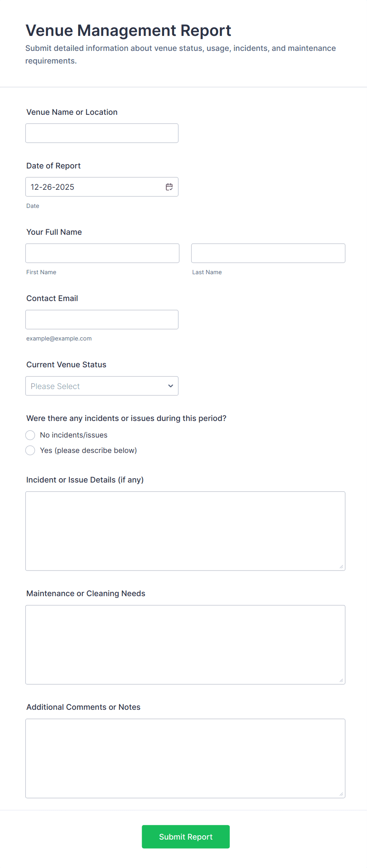
Task: Click the Venue Name or Location field
Action: pos(102,133)
